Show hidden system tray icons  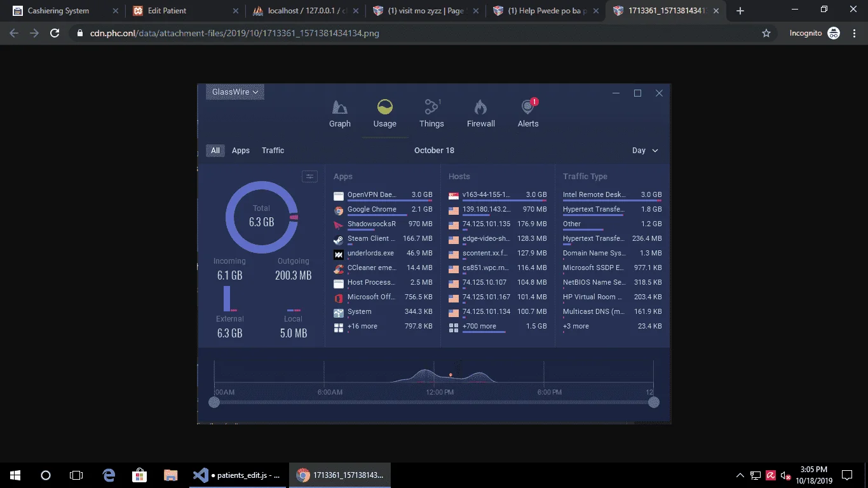(x=740, y=475)
